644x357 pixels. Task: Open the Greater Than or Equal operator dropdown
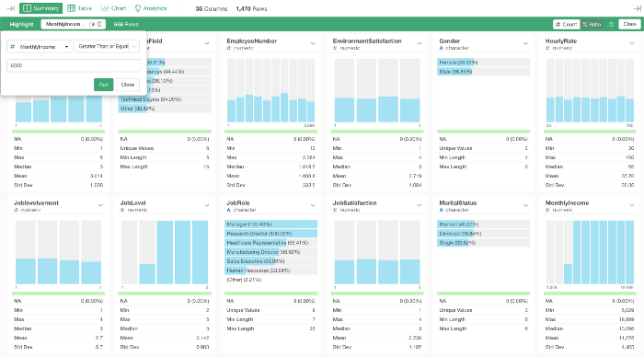pyautogui.click(x=107, y=46)
